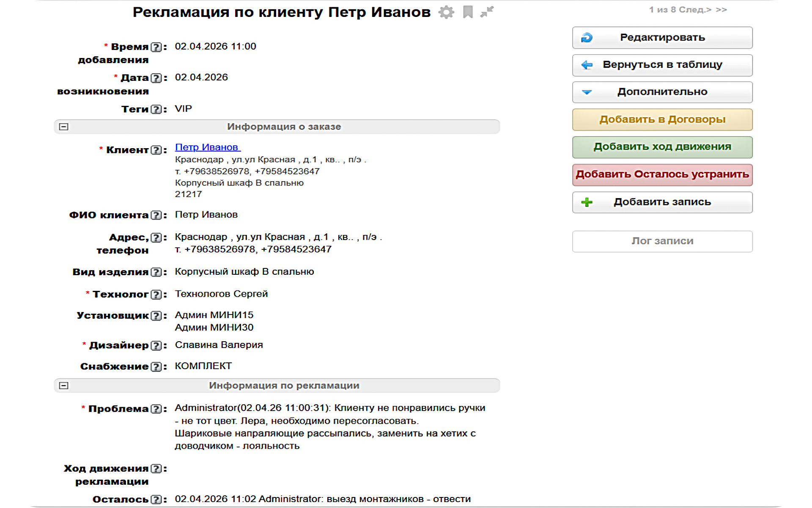Click help icon next to Теги label

[x=156, y=109]
